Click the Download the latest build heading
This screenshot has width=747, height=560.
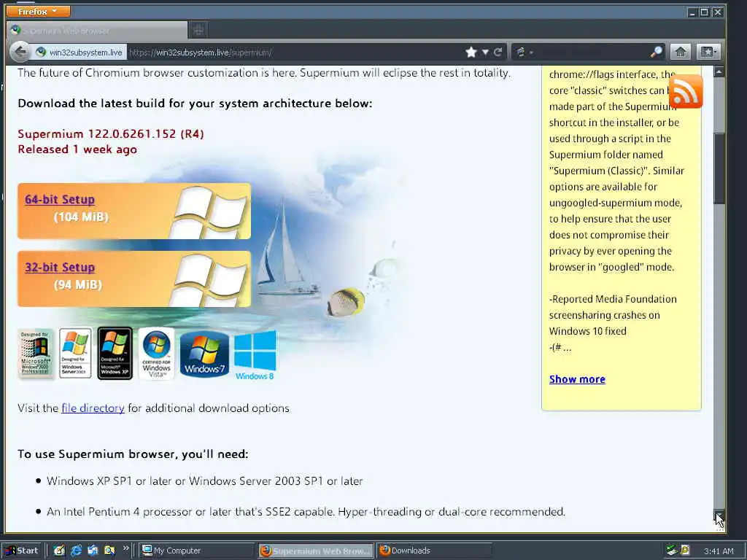pyautogui.click(x=195, y=104)
